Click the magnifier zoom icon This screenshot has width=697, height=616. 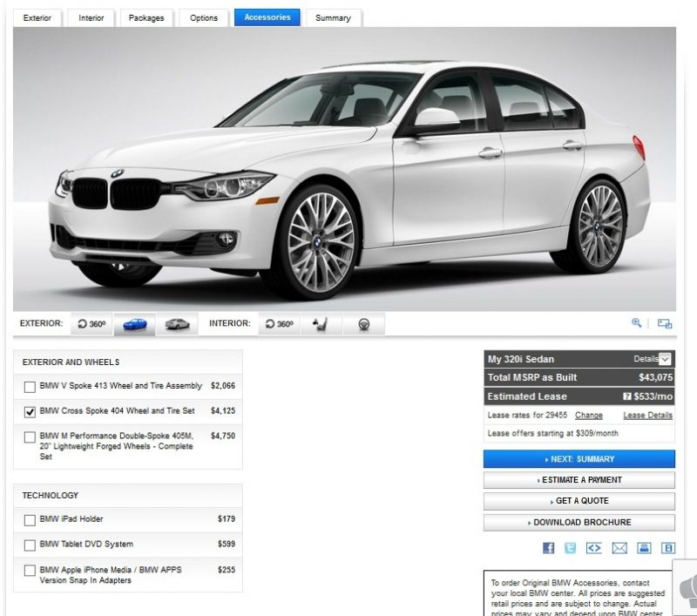(637, 323)
